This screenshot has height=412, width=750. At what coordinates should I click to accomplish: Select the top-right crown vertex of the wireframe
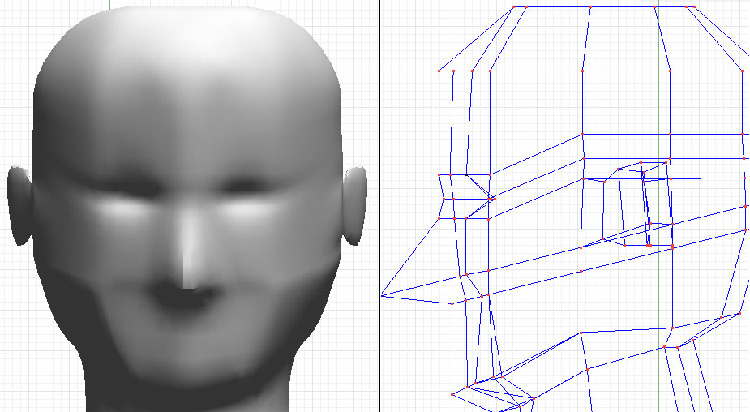(694, 6)
